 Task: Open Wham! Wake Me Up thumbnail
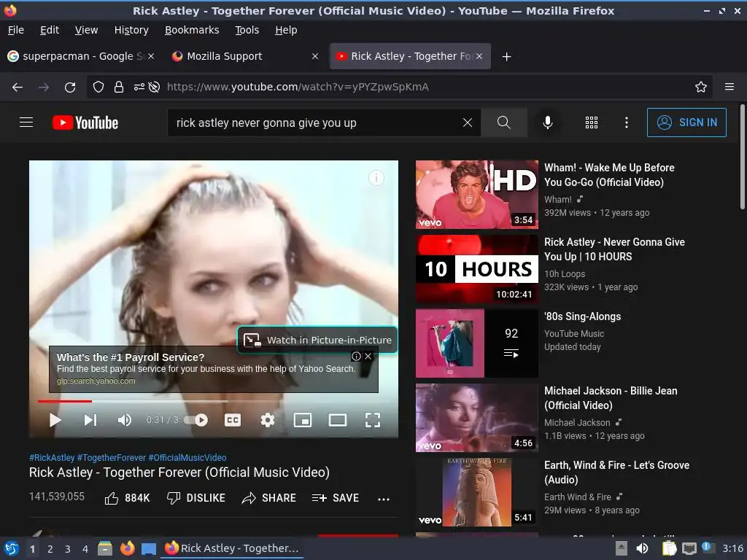[x=477, y=194]
